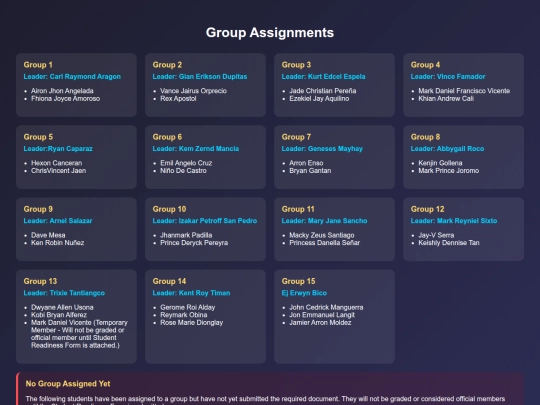Click leader Abbygail Roco
Image resolution: width=540 pixels, height=405 pixels.
460,149
